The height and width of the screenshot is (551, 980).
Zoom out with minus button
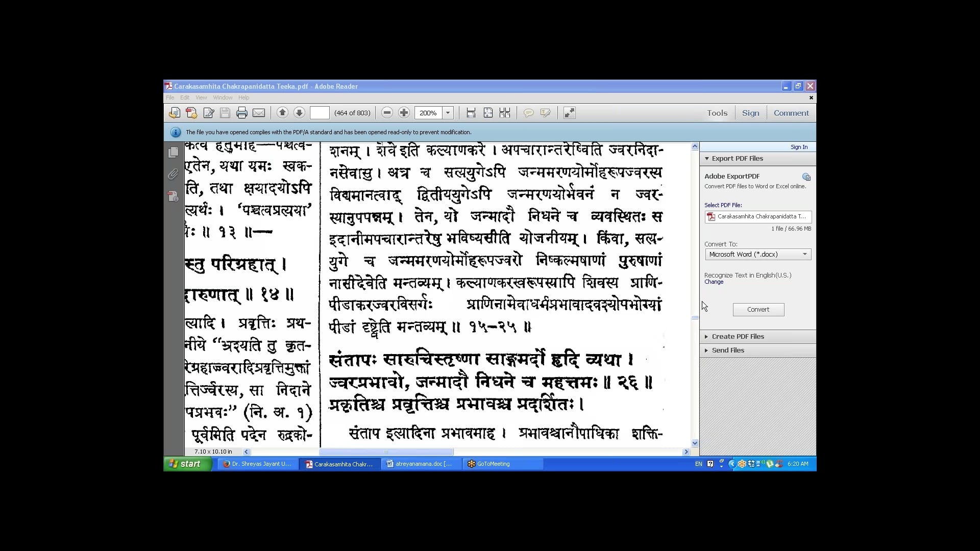click(387, 113)
